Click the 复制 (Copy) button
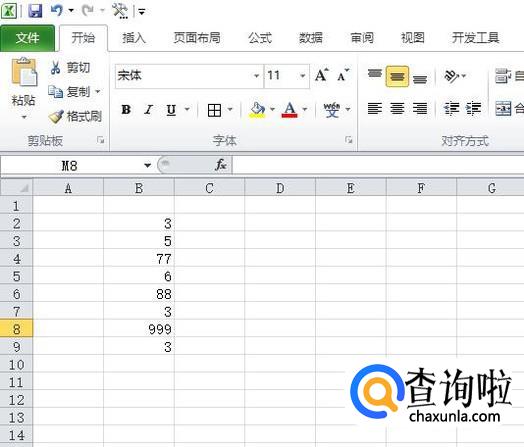The image size is (524, 447). (x=74, y=92)
